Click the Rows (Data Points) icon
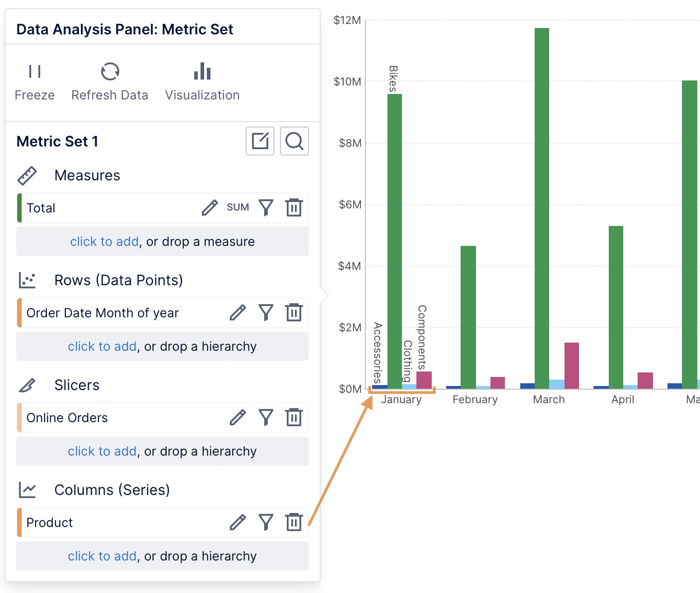The width and height of the screenshot is (700, 593). (27, 280)
